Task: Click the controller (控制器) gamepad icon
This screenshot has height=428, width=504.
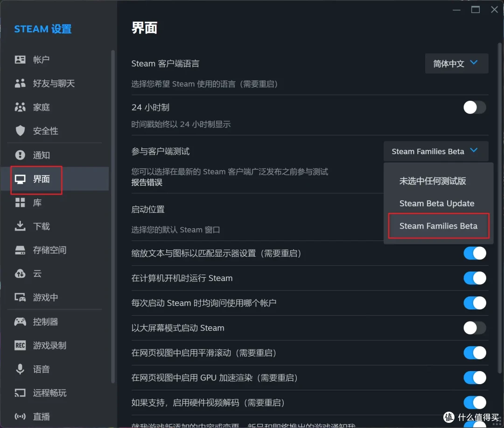Action: 20,322
